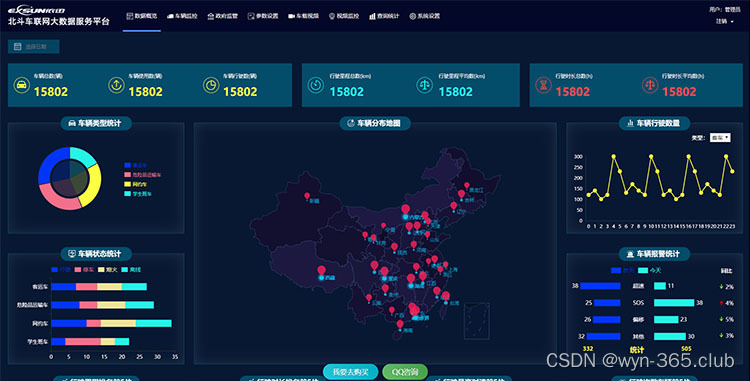Click the balance scale icon beside 行驶里程平均数

coord(425,85)
